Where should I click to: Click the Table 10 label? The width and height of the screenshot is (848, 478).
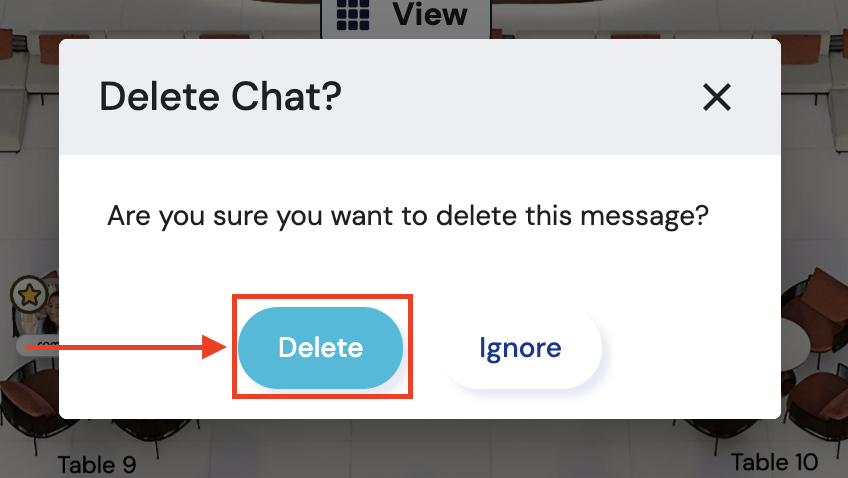(x=774, y=461)
